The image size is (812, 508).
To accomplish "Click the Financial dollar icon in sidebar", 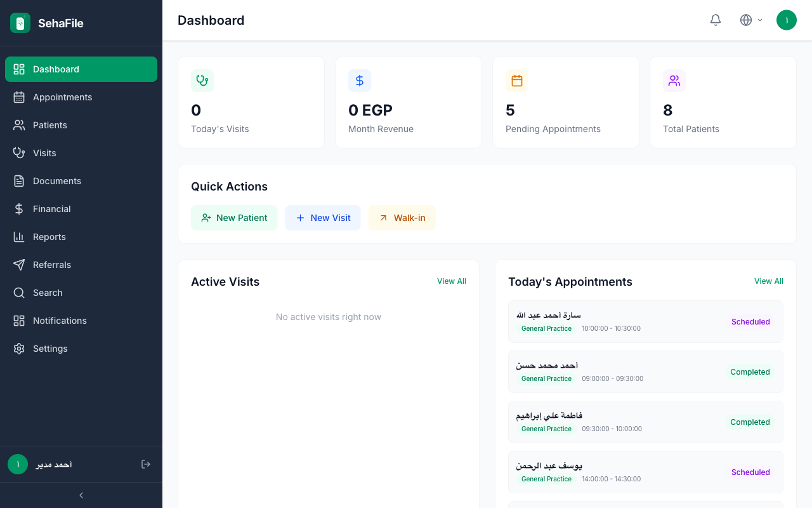I will [19, 209].
